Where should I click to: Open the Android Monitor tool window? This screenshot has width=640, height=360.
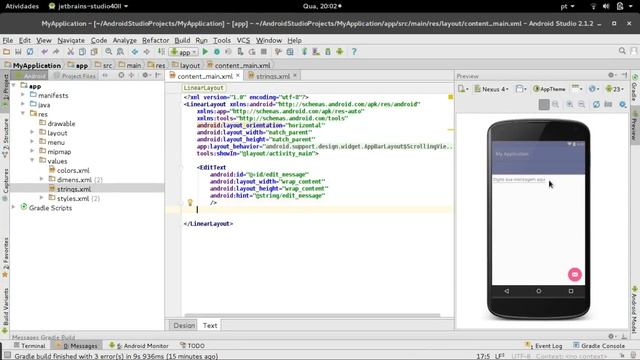[139, 346]
